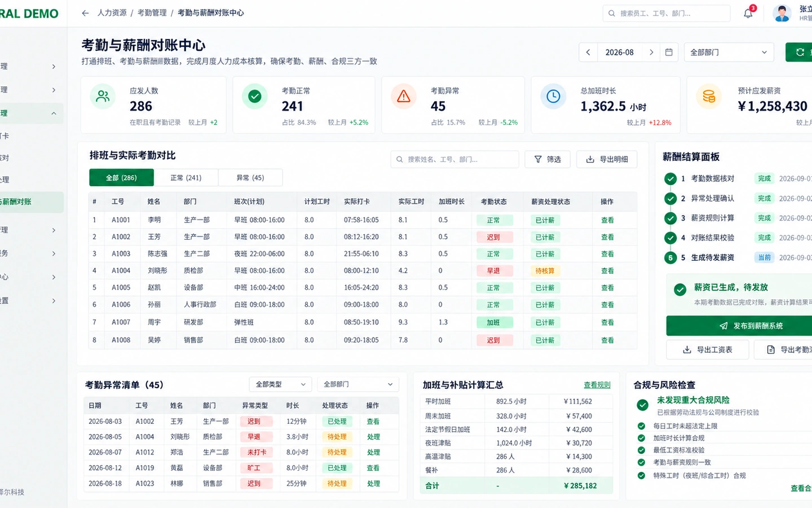Open the user avatar menu
This screenshot has height=508, width=812.
[782, 13]
